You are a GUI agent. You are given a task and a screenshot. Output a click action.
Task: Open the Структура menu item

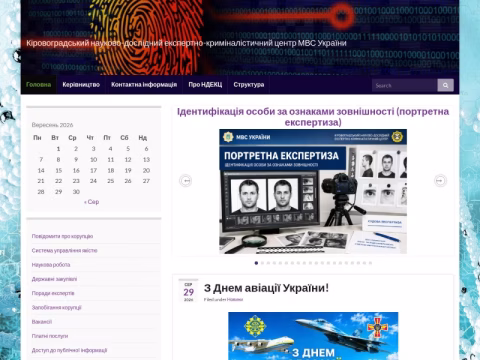pyautogui.click(x=249, y=85)
